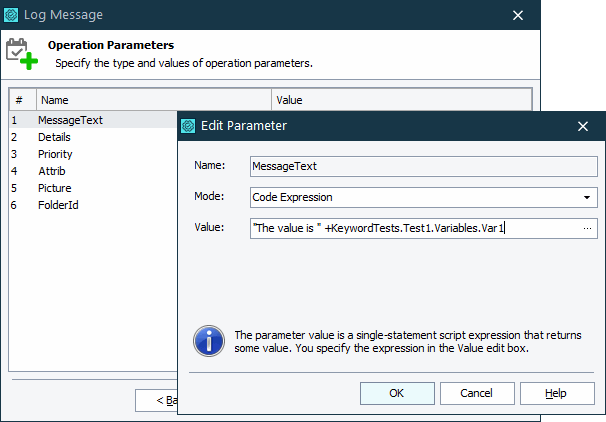The height and width of the screenshot is (422, 606).
Task: Click the ellipsis button in Value field
Action: [x=587, y=229]
